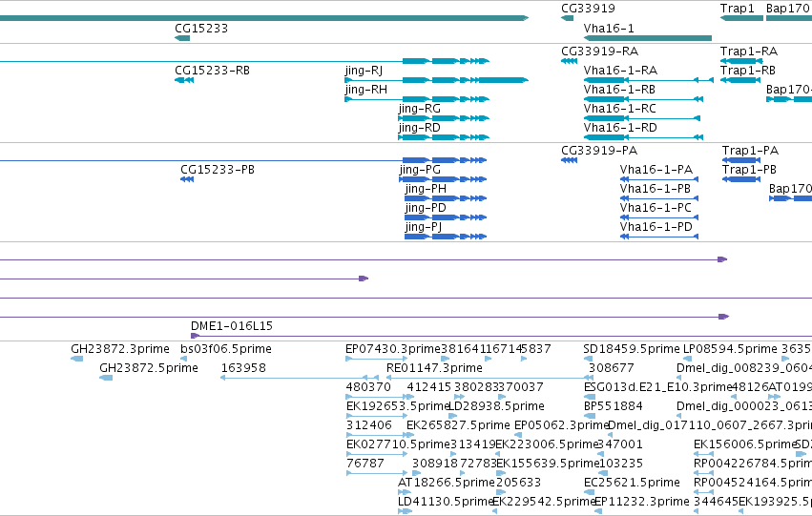Click the teal Vha16-1 gene bar

tap(647, 38)
